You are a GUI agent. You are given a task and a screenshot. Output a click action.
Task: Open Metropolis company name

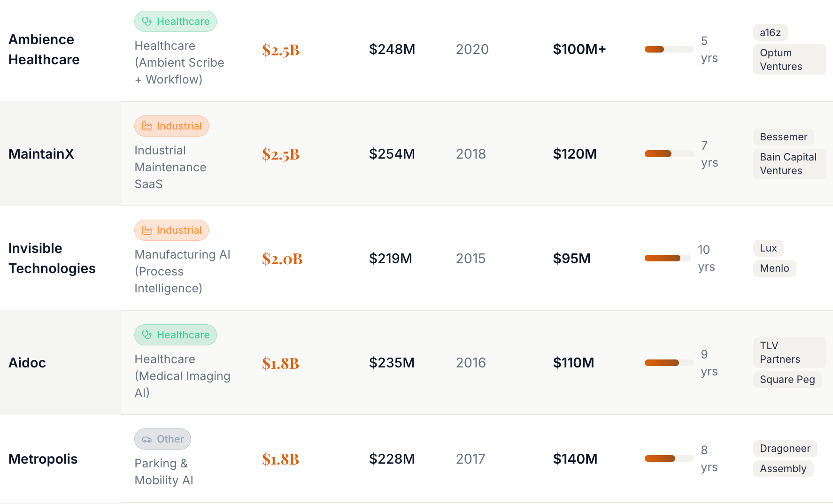pos(43,459)
